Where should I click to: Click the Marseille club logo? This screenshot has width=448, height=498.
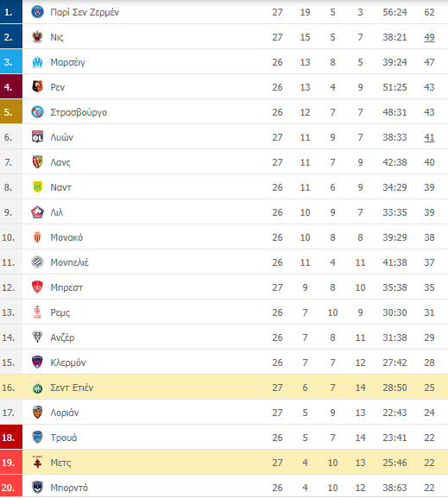37,62
